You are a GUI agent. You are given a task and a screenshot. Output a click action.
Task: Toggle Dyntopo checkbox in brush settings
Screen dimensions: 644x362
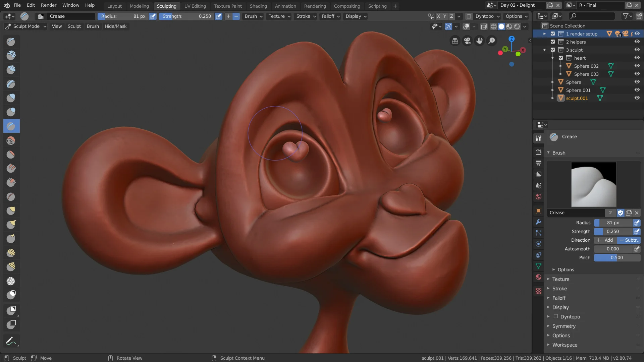(x=556, y=316)
